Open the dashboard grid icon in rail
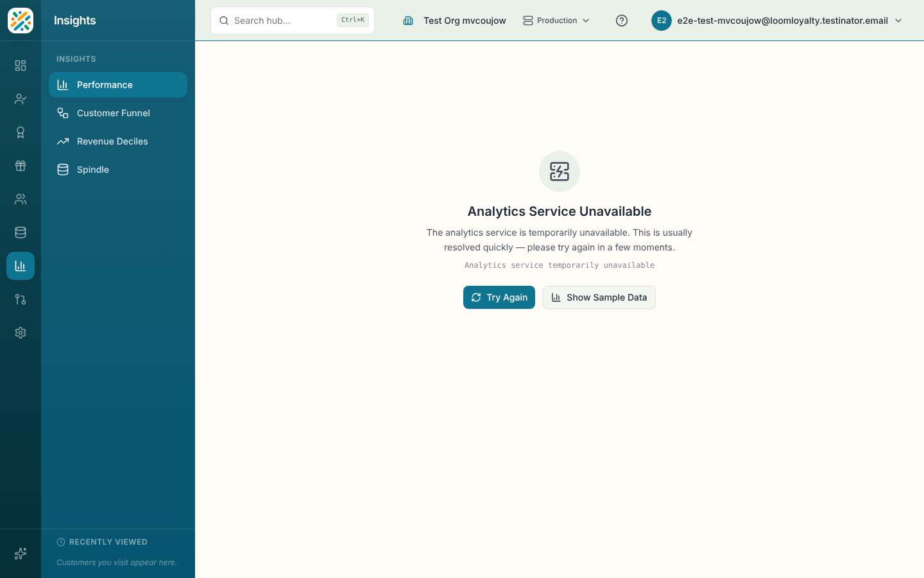This screenshot has height=578, width=924. click(21, 66)
